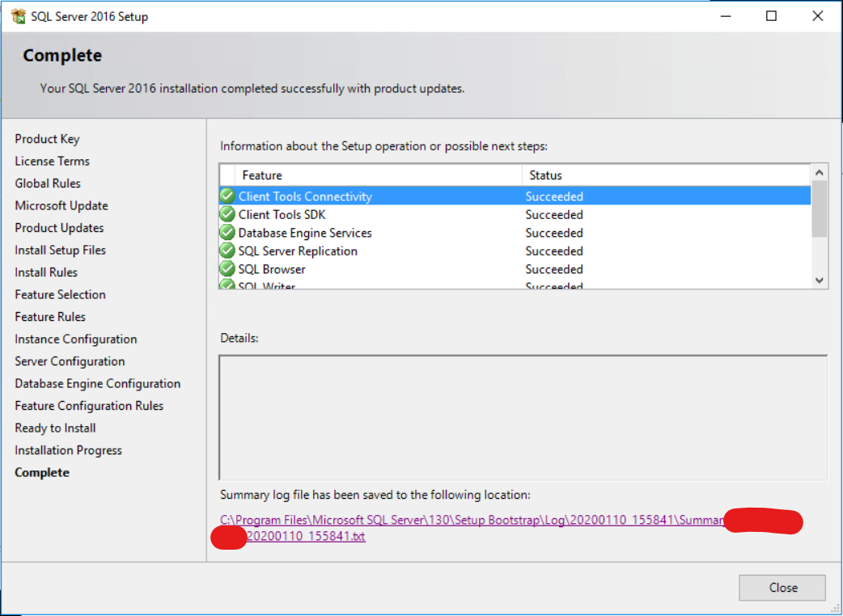The height and width of the screenshot is (616, 843).
Task: Click green check icon beside SQL Server Replication
Action: pos(227,251)
